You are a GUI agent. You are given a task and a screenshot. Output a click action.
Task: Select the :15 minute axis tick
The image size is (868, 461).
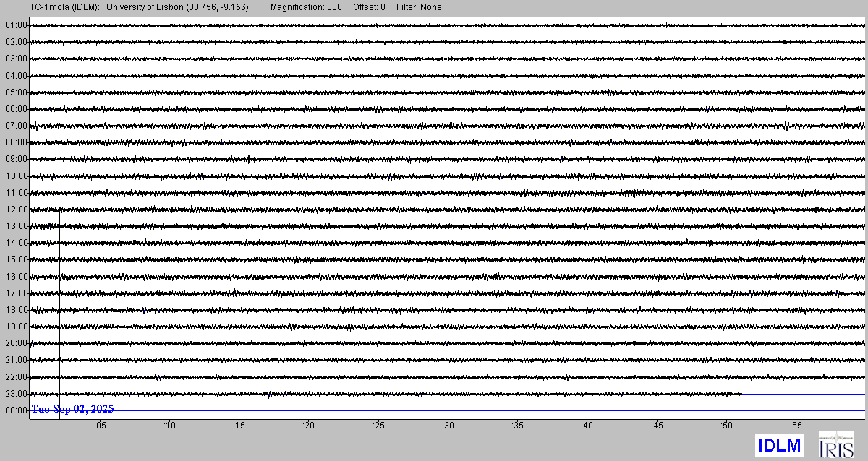pos(239,426)
